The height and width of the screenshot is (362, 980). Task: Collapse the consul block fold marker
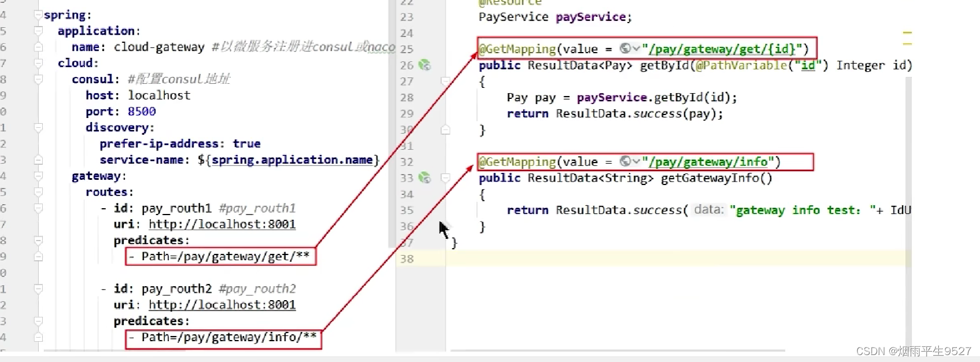coord(38,79)
